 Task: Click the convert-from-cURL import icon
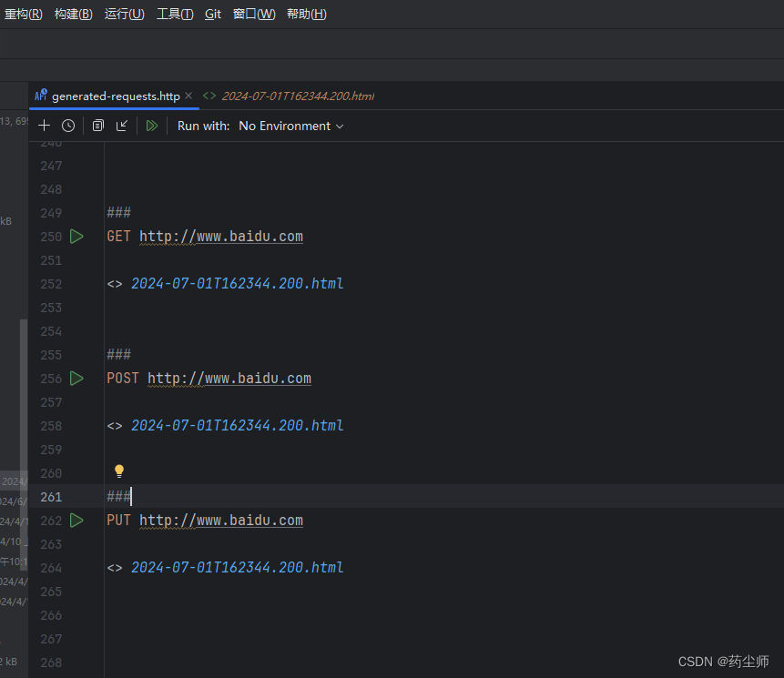122,126
